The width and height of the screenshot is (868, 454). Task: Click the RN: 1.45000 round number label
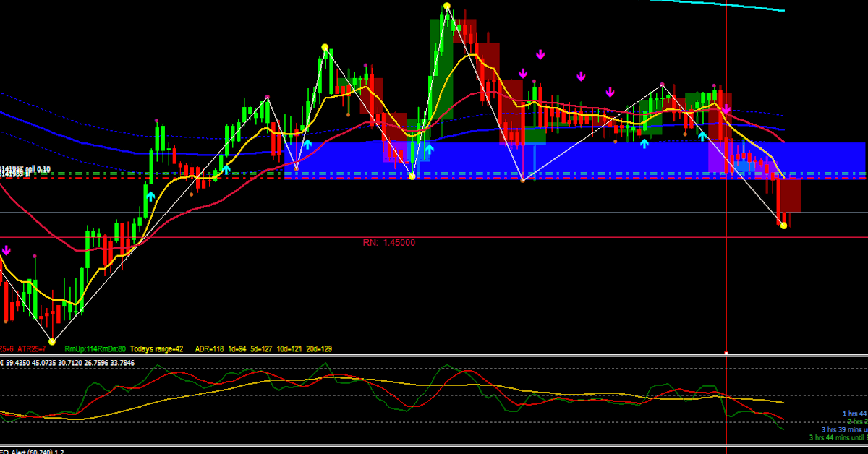pyautogui.click(x=389, y=243)
